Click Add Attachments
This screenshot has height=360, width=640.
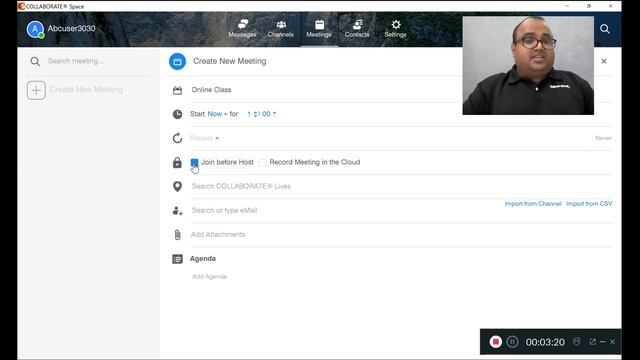pos(218,234)
